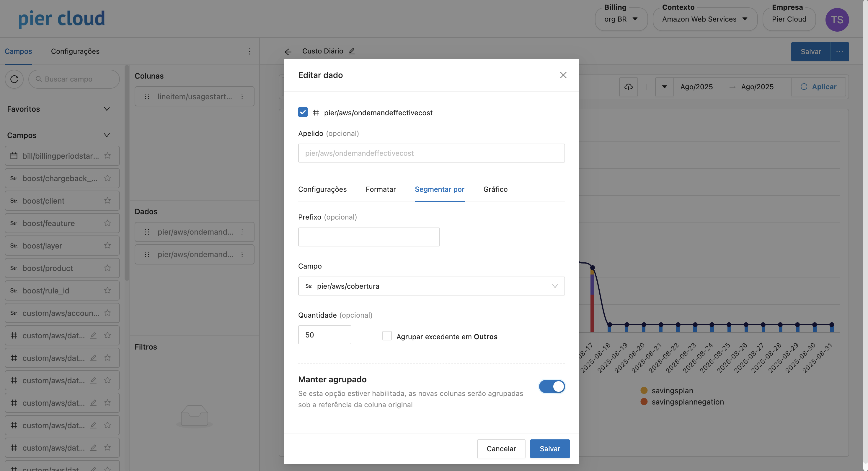The height and width of the screenshot is (471, 868).
Task: Open the more options button beside the top Salvar button
Action: click(x=839, y=52)
